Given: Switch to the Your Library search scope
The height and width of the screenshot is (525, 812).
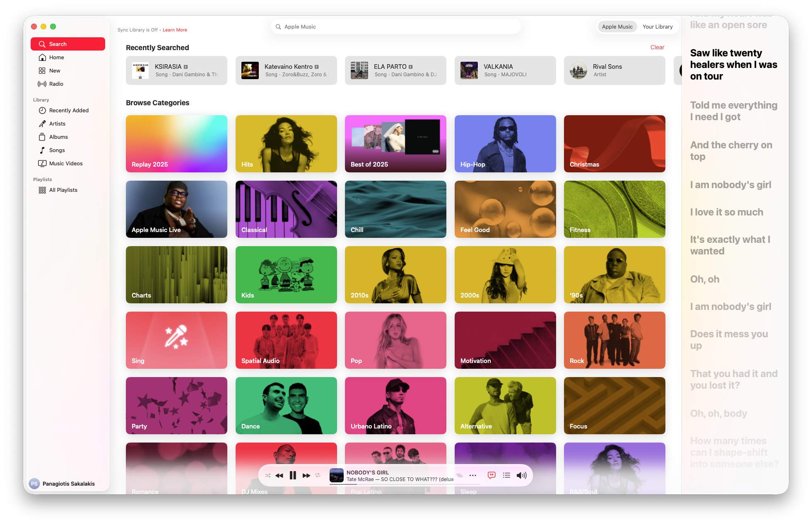Looking at the screenshot, I should click(x=658, y=26).
